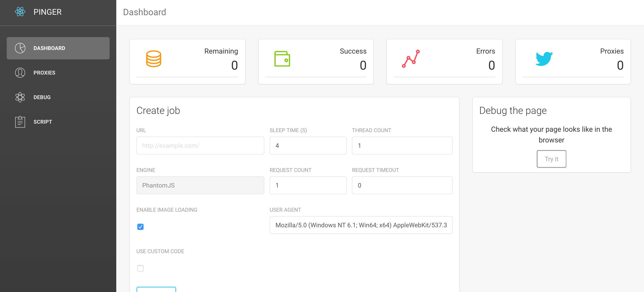Focus the Sleep Time input
This screenshot has width=644, height=292.
click(x=308, y=146)
